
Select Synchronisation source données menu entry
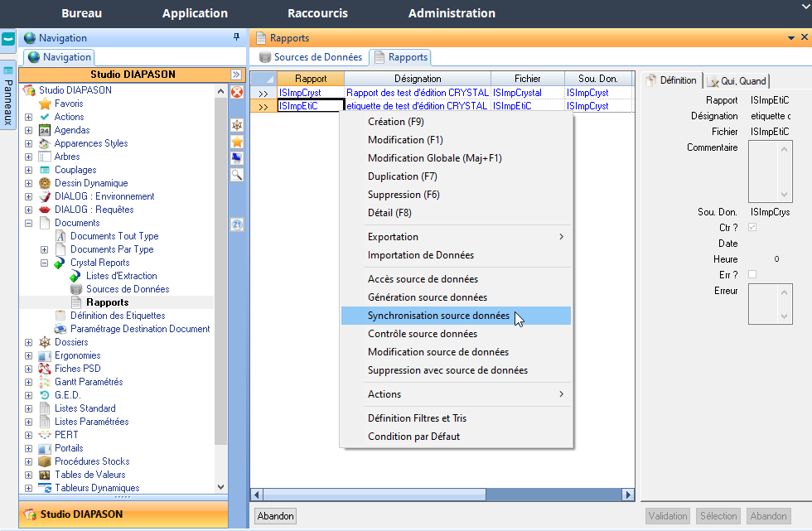click(438, 316)
